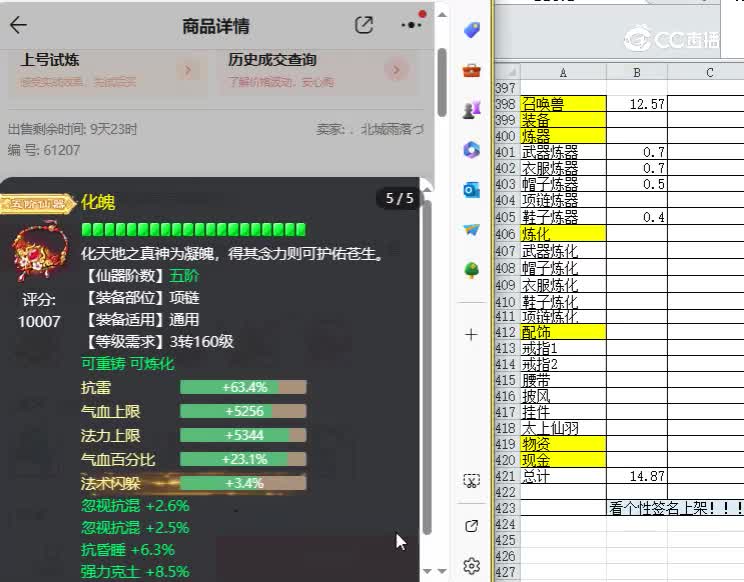
Task: Select cell 武器炼化
Action: (563, 251)
